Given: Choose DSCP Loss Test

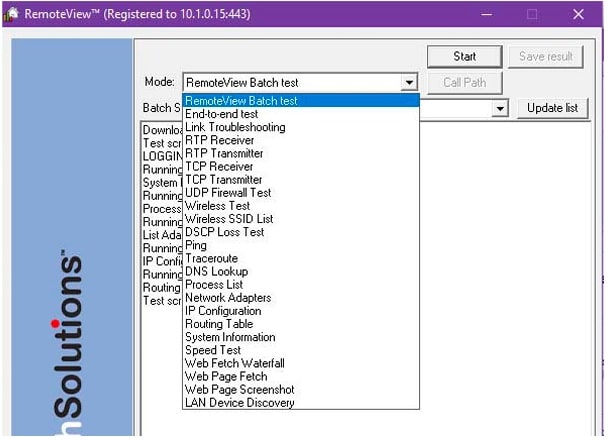Looking at the screenshot, I should [301, 232].
